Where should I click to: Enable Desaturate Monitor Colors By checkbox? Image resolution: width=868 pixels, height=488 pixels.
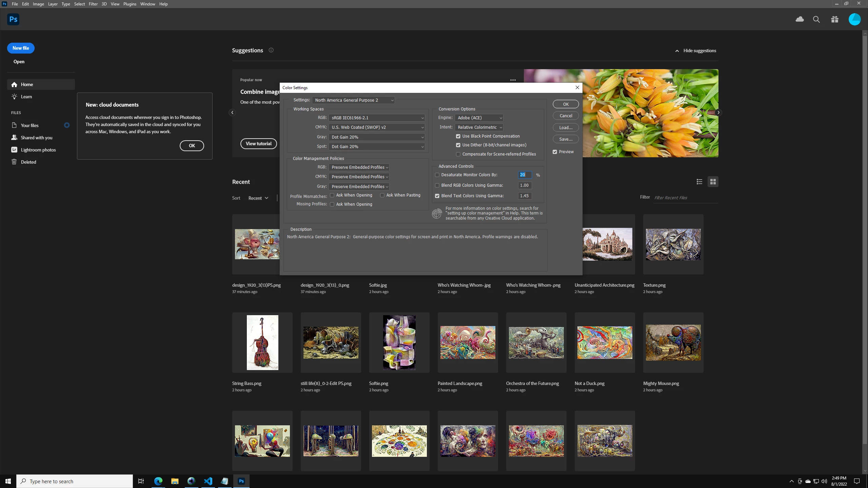437,175
